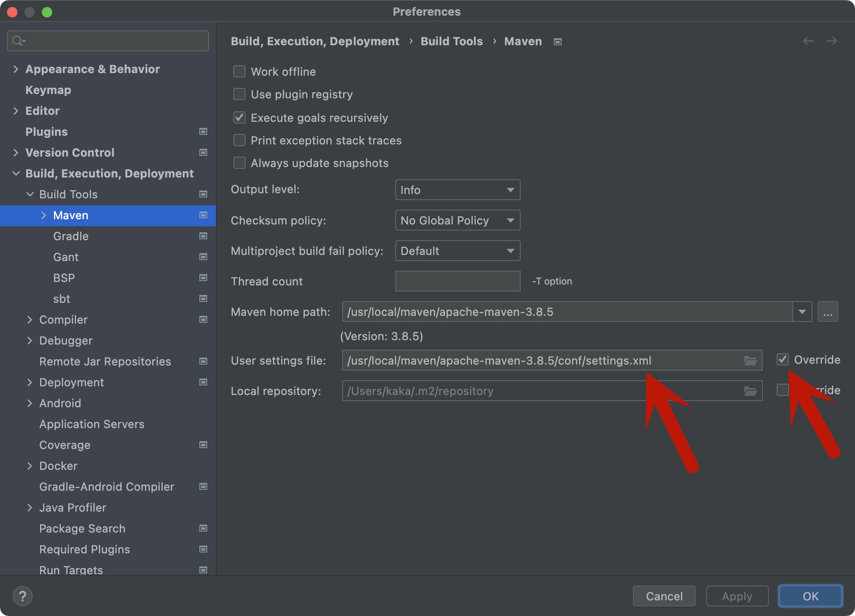
Task: Click the search magnifier icon
Action: (x=18, y=41)
